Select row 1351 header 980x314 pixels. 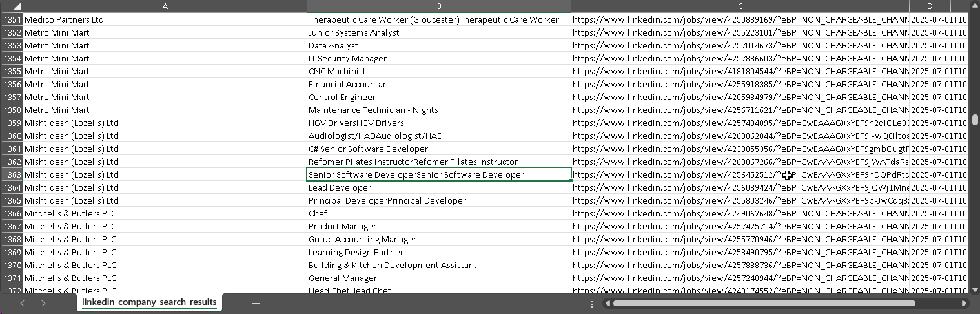(x=12, y=19)
